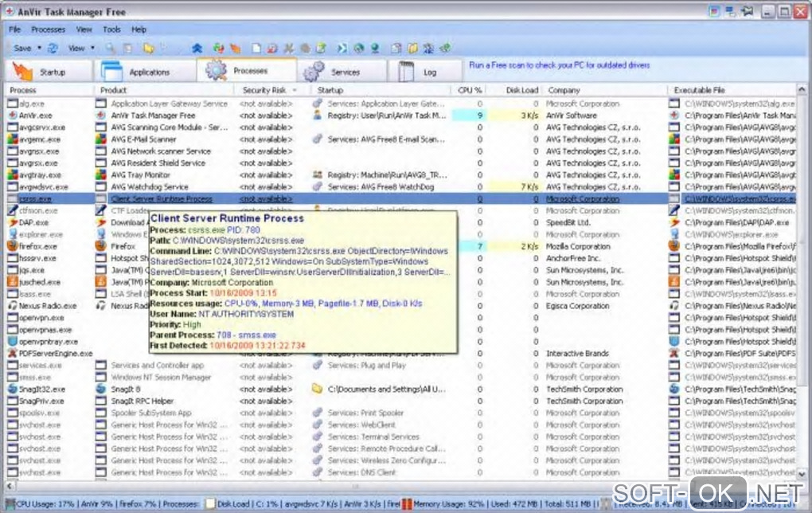Click the SnagIt32.exe process icon
The image size is (812, 513).
point(13,390)
